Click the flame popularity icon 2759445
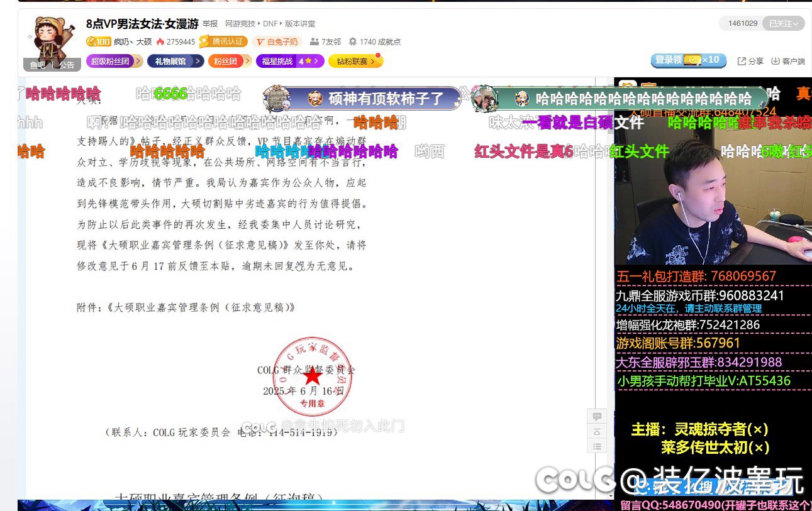 coord(160,41)
